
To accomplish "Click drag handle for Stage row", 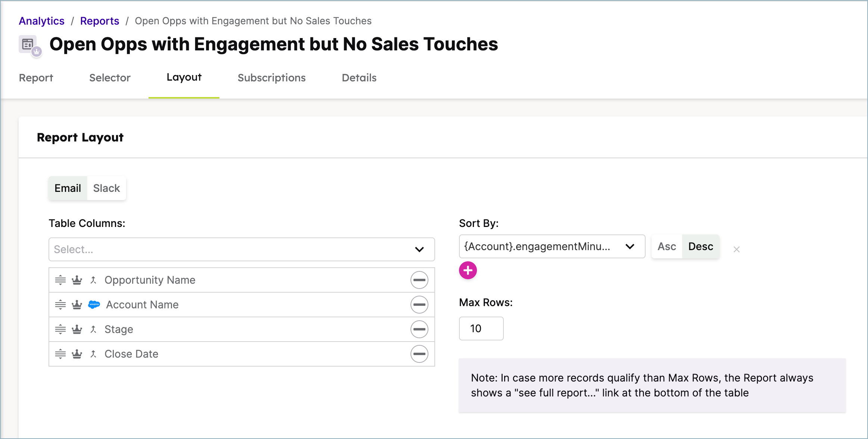I will click(x=60, y=329).
